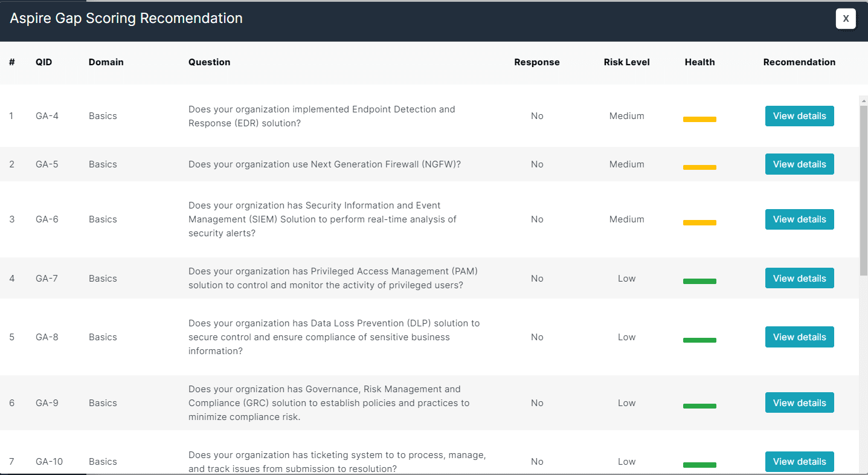Click the Health column header
This screenshot has height=475, width=868.
(x=699, y=62)
